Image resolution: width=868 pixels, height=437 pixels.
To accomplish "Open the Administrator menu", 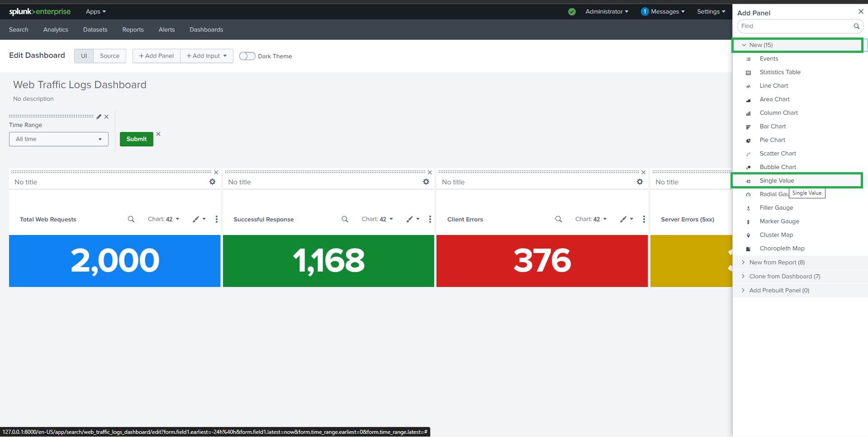I will tap(607, 12).
